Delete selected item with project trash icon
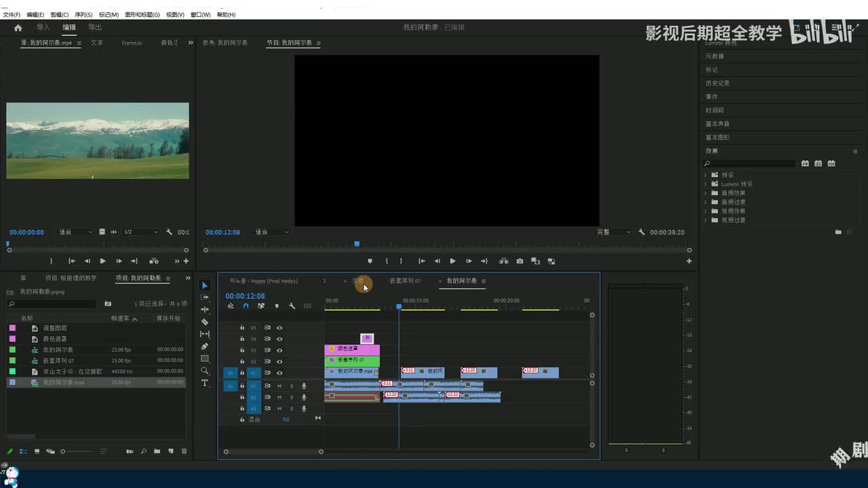The image size is (868, 488). click(184, 451)
